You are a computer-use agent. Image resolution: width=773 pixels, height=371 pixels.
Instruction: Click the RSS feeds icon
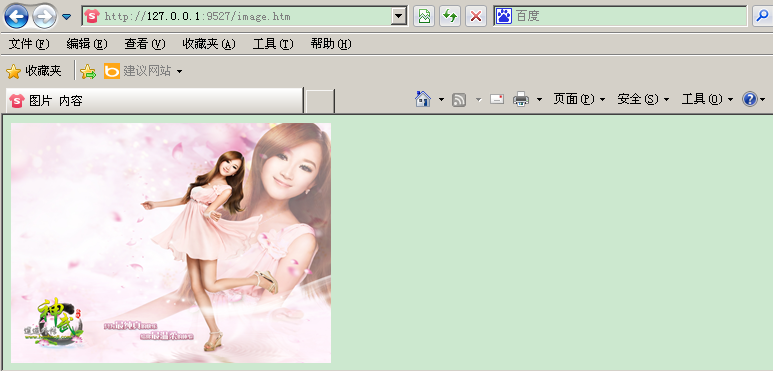pyautogui.click(x=459, y=100)
